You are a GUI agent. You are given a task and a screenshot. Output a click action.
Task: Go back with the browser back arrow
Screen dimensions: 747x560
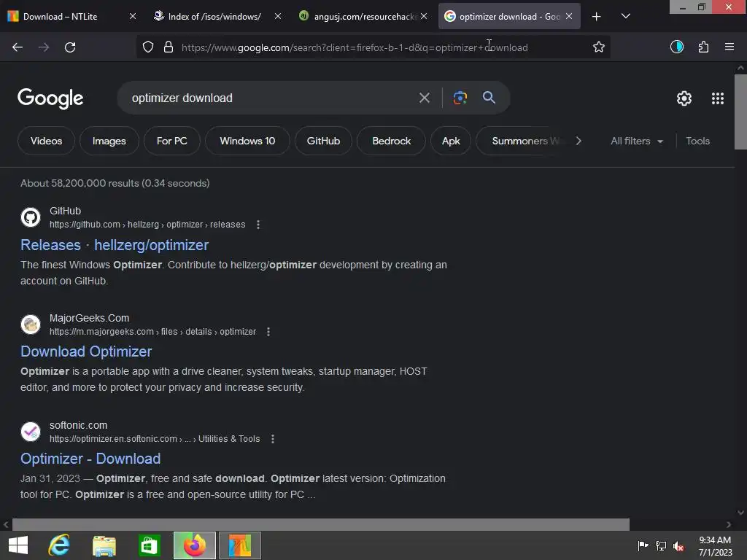[x=18, y=47]
